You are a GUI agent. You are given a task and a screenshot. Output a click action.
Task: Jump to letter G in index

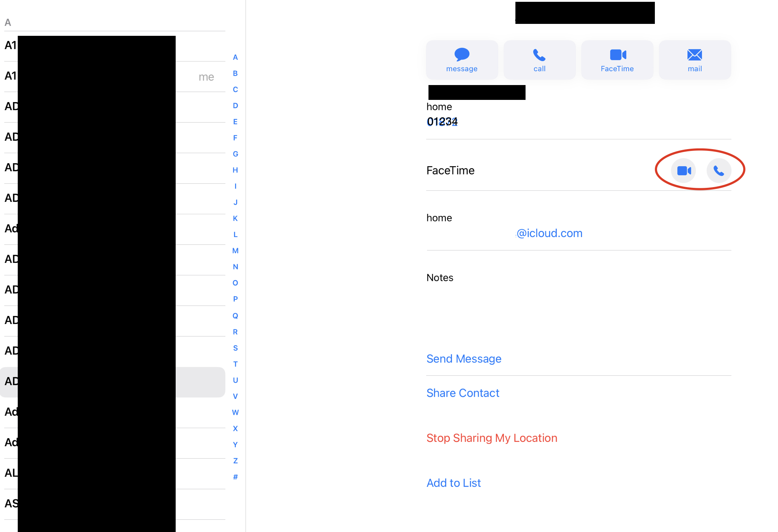[235, 154]
